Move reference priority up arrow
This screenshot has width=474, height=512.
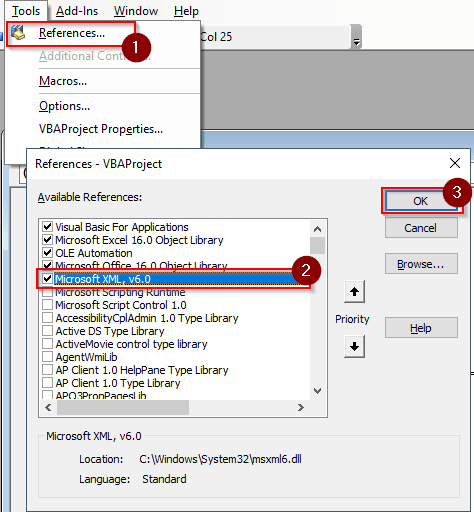tap(354, 292)
